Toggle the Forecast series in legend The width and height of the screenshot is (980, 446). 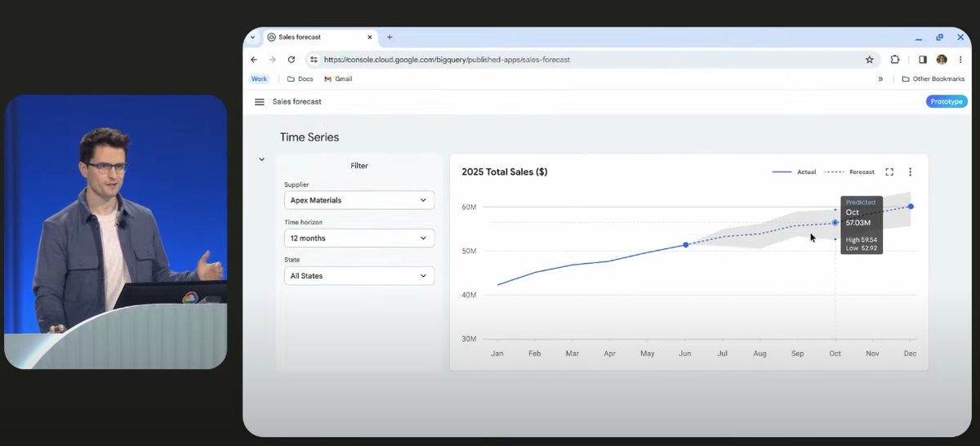(849, 172)
